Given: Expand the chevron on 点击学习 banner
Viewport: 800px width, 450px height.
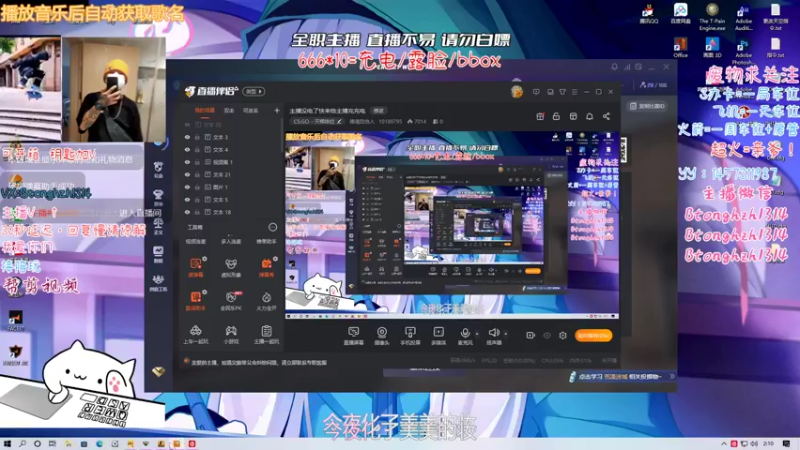Looking at the screenshot, I should click(672, 376).
